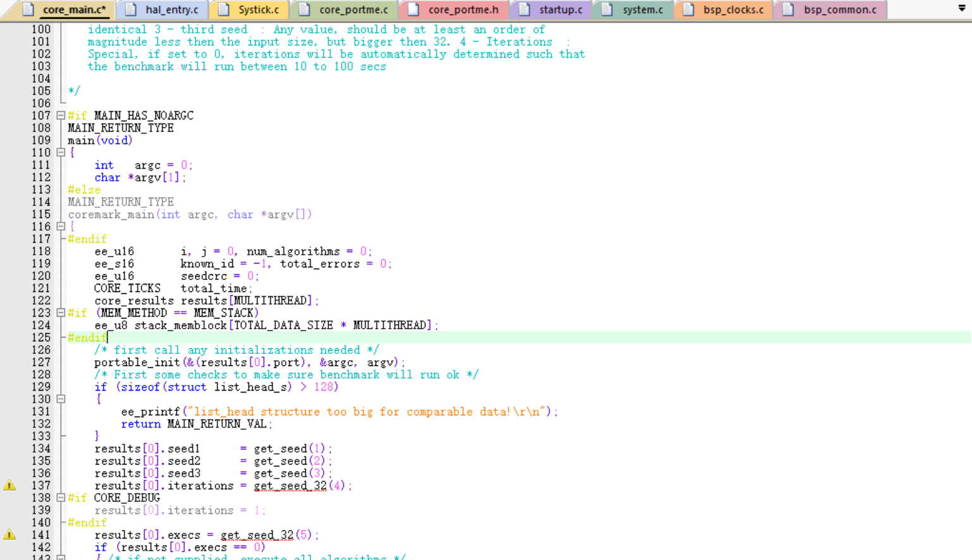Click the file icon on startup.c tab
972x560 pixels.
[x=525, y=9]
